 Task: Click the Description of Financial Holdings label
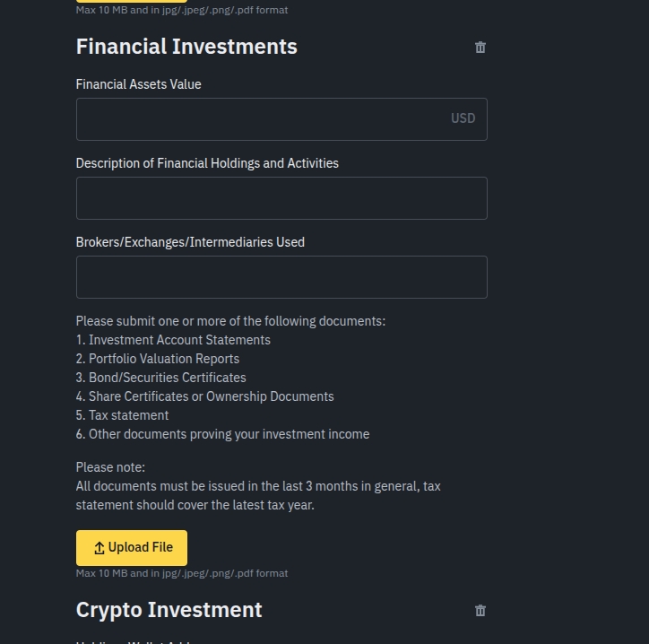point(207,163)
